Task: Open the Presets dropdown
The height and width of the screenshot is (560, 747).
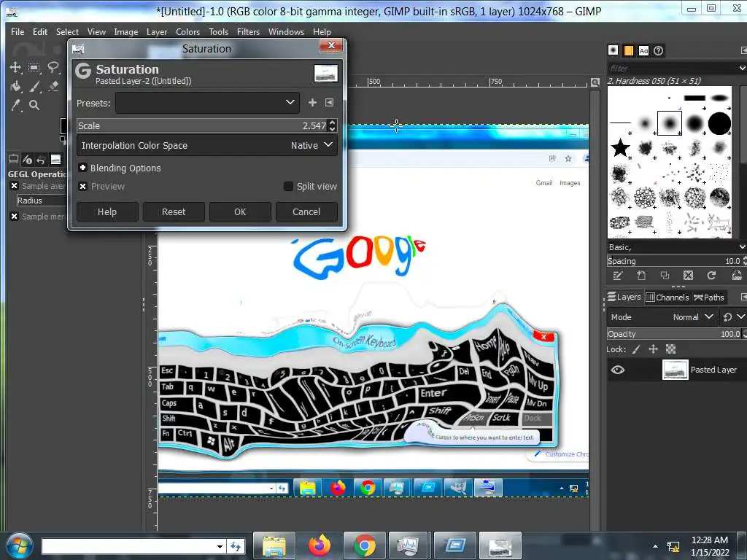Action: pos(207,102)
